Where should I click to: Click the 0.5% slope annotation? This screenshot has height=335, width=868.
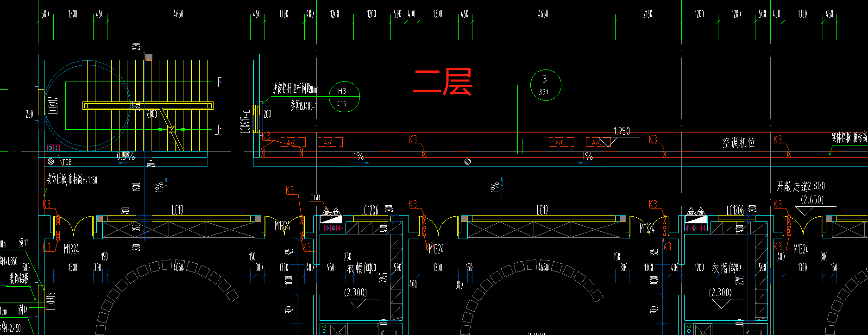(x=126, y=157)
